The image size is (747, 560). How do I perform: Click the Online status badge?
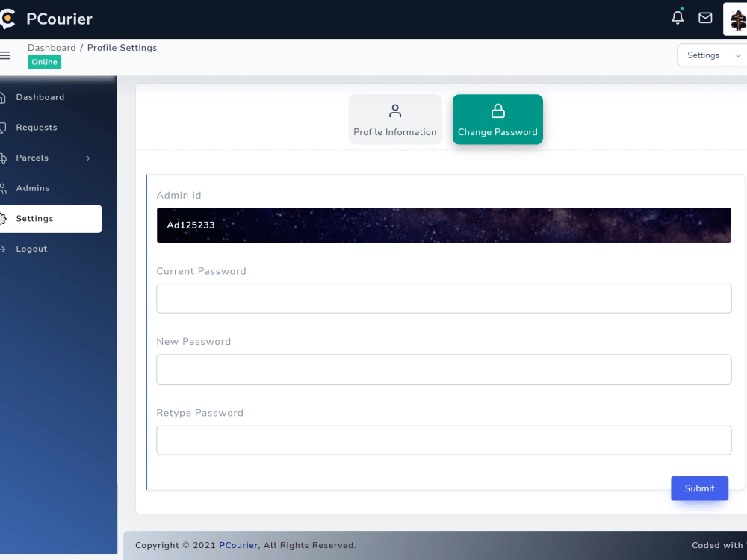pyautogui.click(x=44, y=62)
